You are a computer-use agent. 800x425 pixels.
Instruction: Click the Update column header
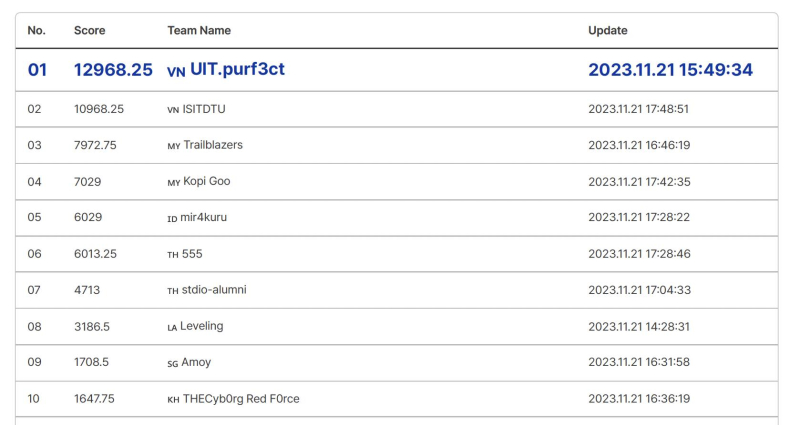(x=608, y=31)
